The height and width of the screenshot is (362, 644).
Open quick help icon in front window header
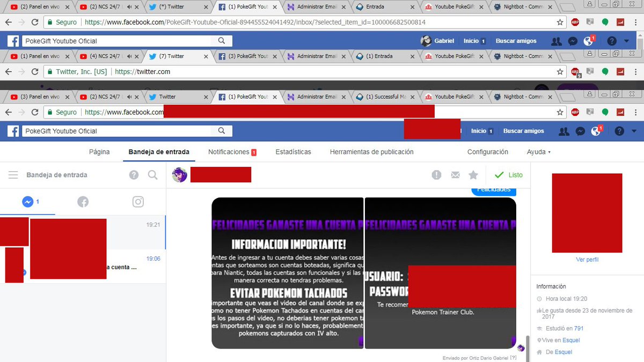click(x=619, y=131)
